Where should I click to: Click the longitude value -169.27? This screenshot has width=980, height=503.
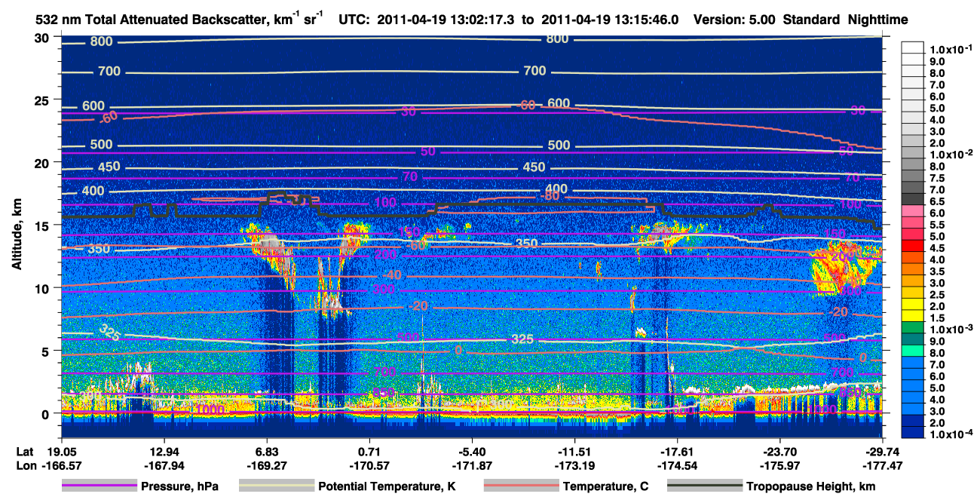(266, 465)
